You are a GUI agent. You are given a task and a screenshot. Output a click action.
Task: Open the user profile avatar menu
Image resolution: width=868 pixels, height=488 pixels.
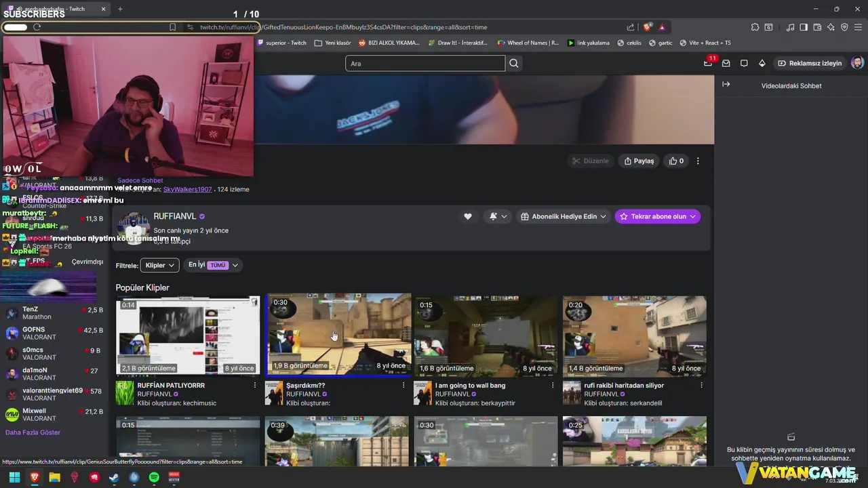858,63
